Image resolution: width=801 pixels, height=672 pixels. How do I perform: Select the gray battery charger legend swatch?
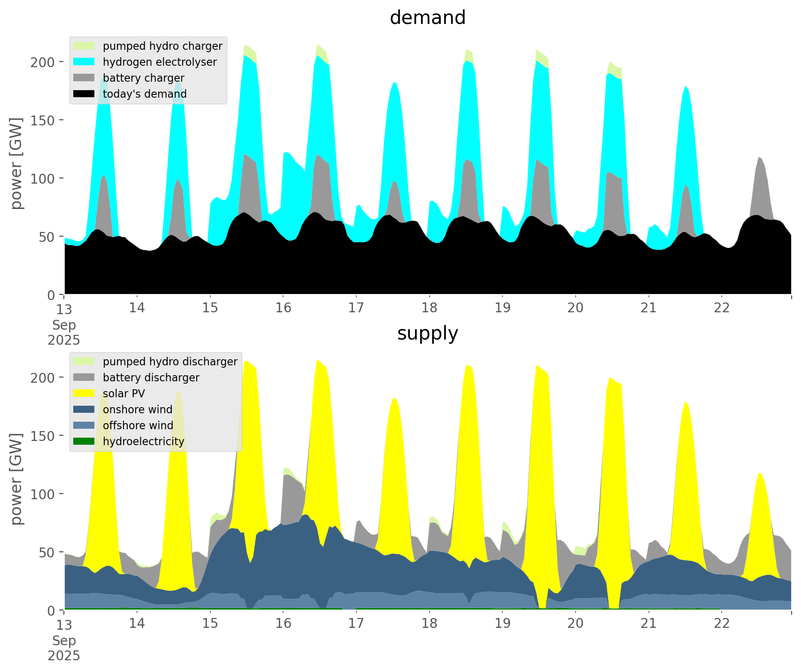(85, 78)
